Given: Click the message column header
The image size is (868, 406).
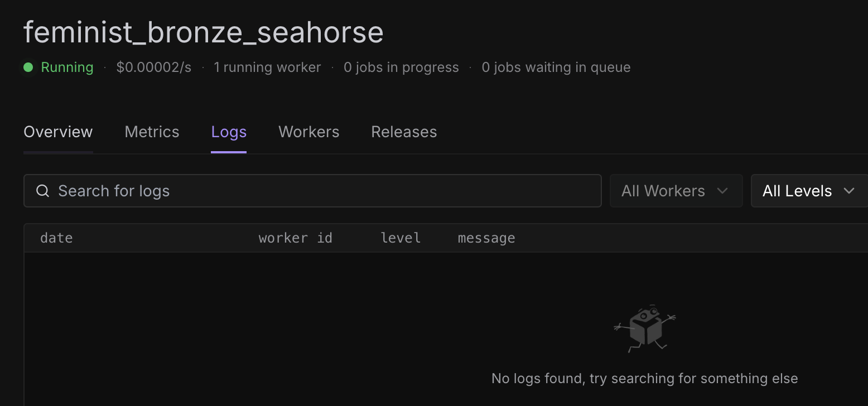Looking at the screenshot, I should 486,238.
